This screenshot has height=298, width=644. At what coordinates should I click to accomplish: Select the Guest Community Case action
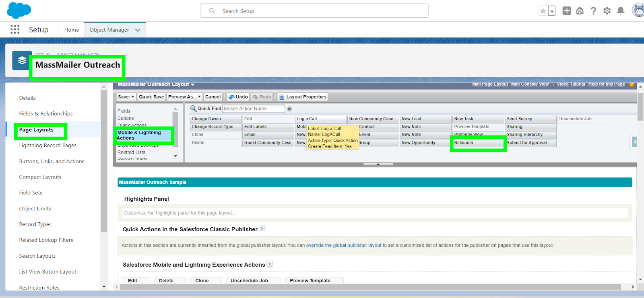click(x=268, y=143)
